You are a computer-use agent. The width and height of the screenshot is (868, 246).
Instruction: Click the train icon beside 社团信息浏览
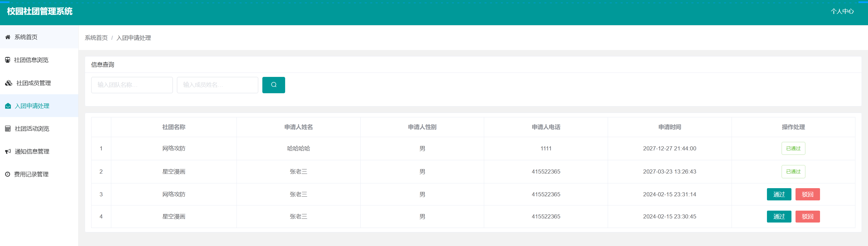(7, 60)
